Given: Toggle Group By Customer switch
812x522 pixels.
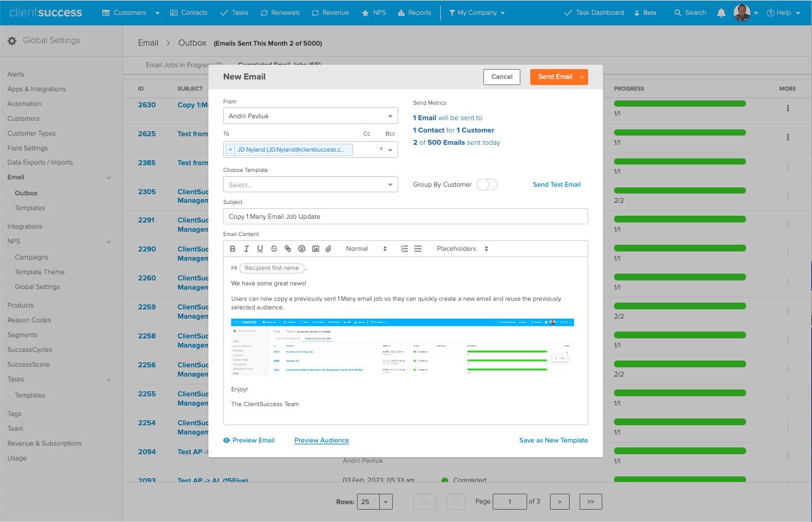Looking at the screenshot, I should tap(487, 184).
